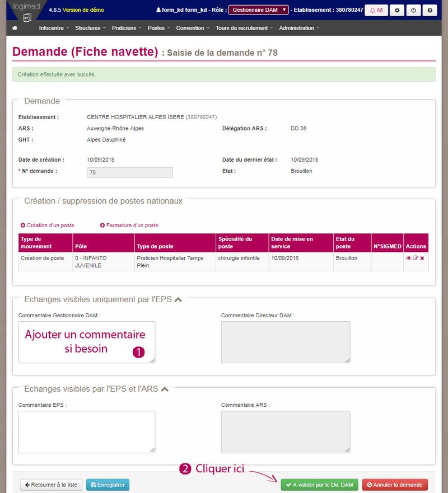
Task: Click the cell 0 - INFANTO JUVENILE
Action: [104, 261]
